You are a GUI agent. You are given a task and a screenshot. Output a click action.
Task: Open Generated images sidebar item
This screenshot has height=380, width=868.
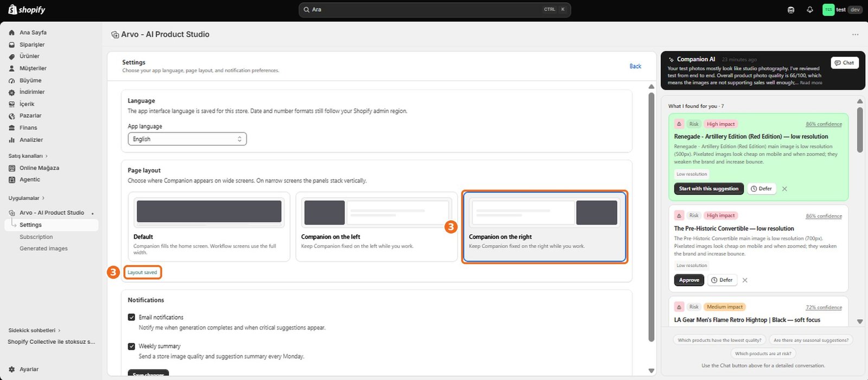click(43, 248)
